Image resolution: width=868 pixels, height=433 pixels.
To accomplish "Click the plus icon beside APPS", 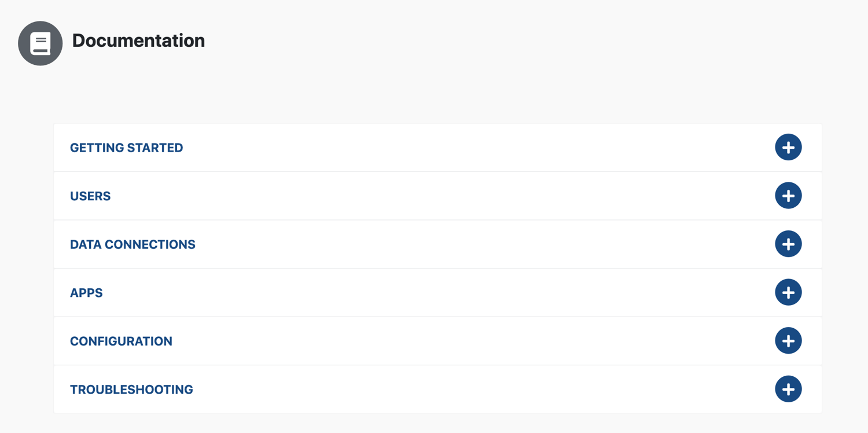I will [x=788, y=292].
